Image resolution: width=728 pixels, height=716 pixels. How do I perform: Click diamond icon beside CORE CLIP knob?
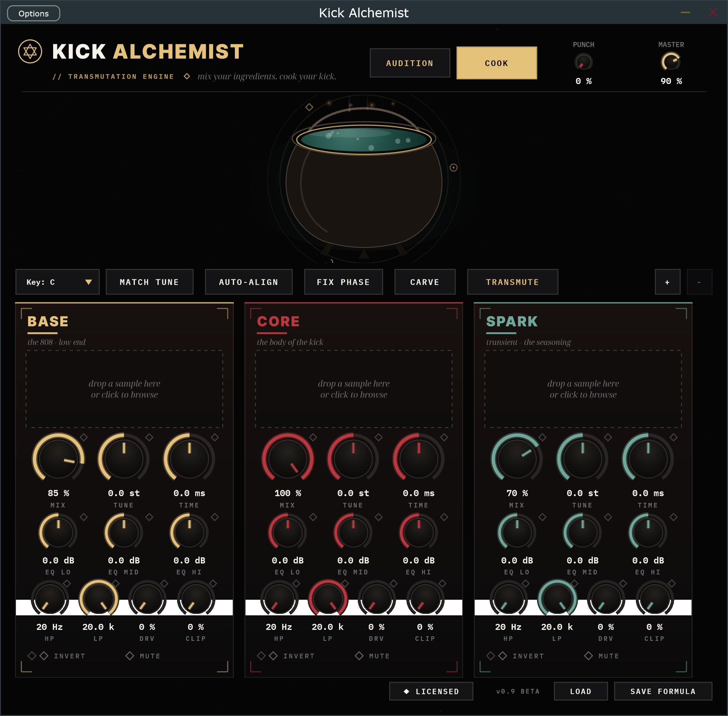[442, 584]
